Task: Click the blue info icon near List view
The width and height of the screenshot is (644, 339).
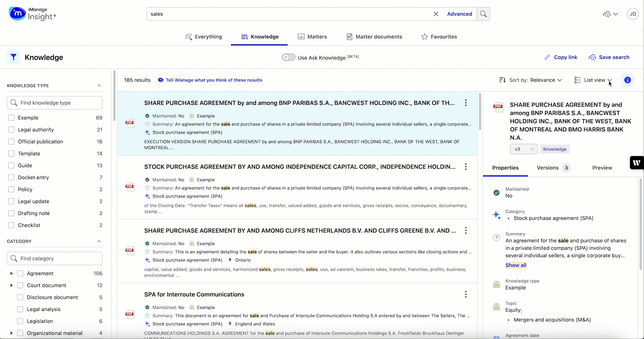Action: [x=628, y=80]
